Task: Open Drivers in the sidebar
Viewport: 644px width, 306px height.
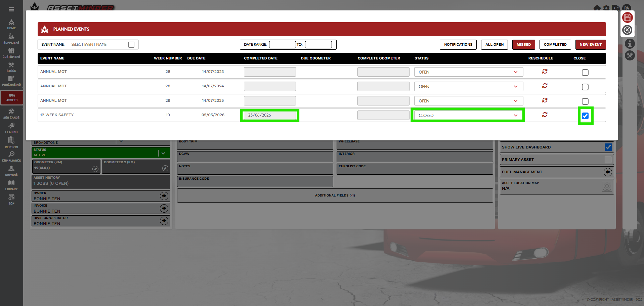Action: point(11,171)
